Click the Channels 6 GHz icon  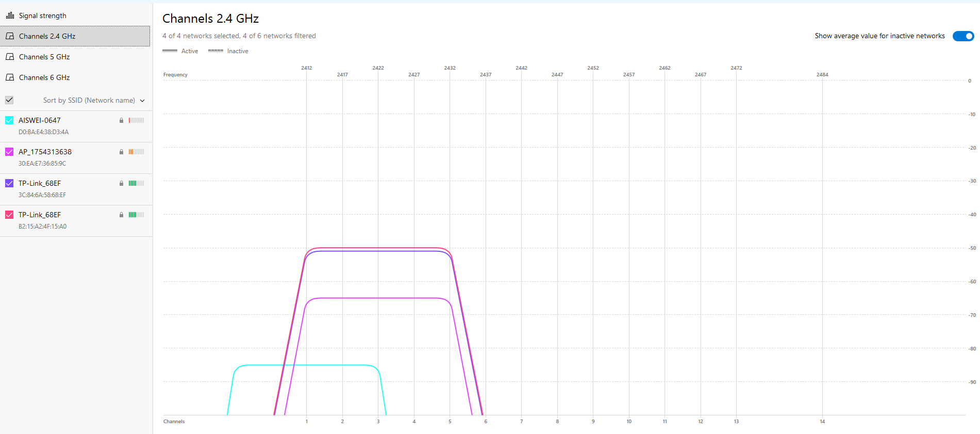(10, 77)
